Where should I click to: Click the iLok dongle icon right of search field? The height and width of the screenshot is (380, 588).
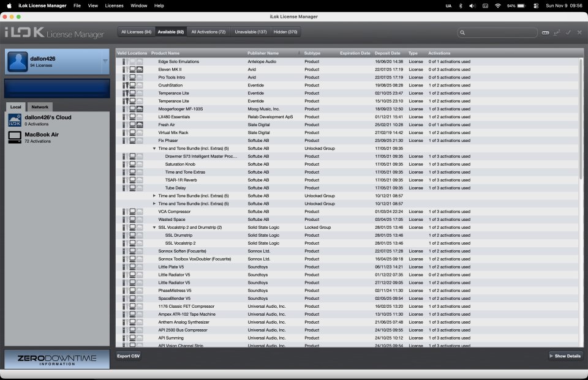pos(546,32)
